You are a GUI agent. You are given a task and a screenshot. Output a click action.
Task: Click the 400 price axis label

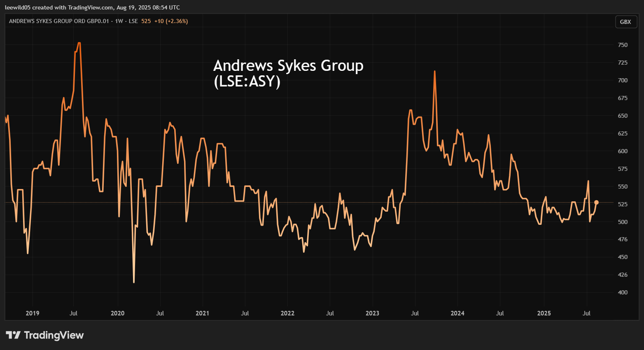coord(623,292)
